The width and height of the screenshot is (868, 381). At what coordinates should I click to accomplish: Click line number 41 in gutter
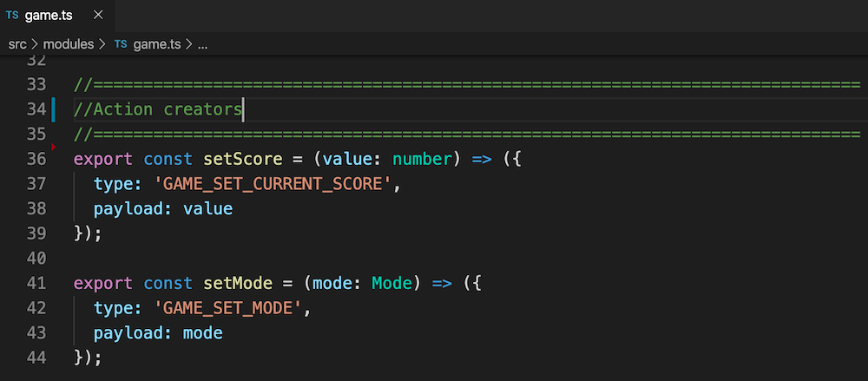click(36, 284)
